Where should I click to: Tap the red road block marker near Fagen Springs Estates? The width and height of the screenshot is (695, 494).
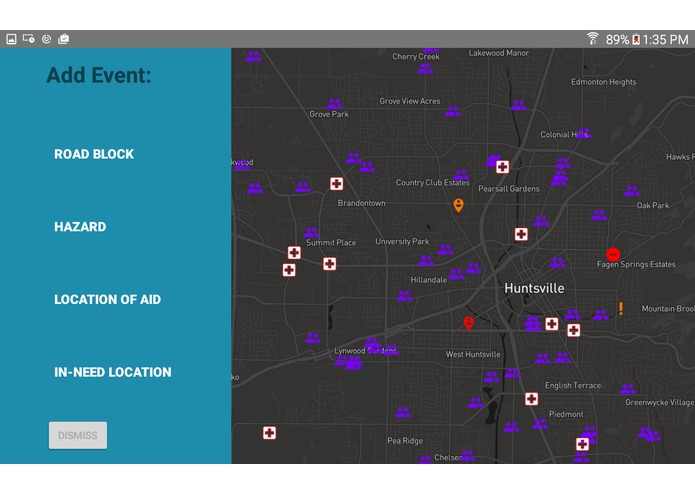click(613, 254)
